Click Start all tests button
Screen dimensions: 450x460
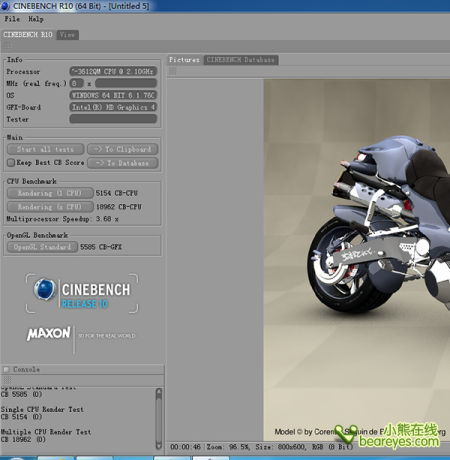(45, 149)
